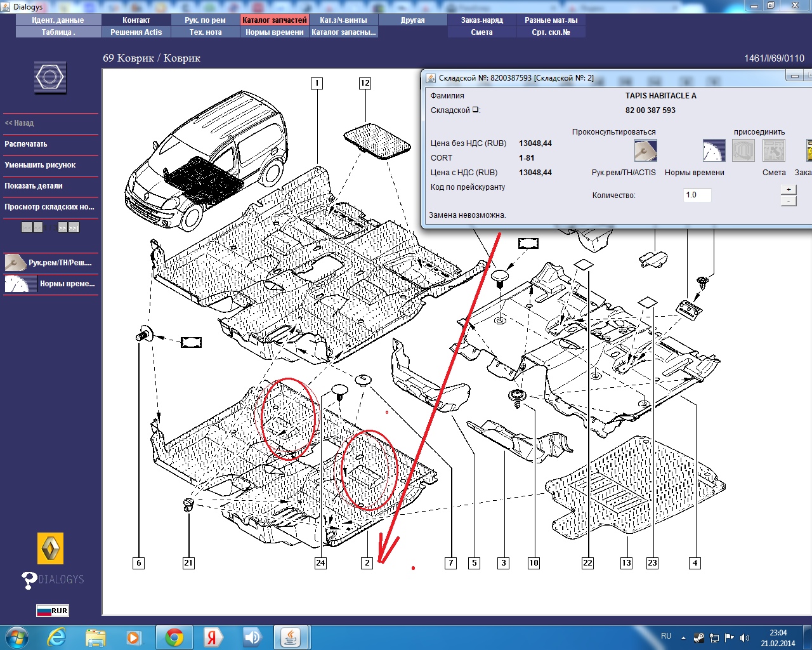Decrease quantity with the minus button
The image size is (812, 650).
(789, 201)
